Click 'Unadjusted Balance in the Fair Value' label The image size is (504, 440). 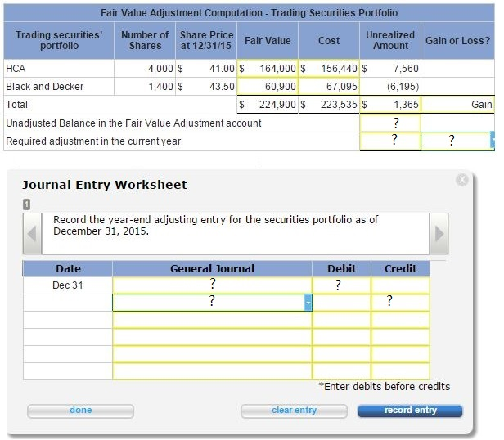click(133, 123)
